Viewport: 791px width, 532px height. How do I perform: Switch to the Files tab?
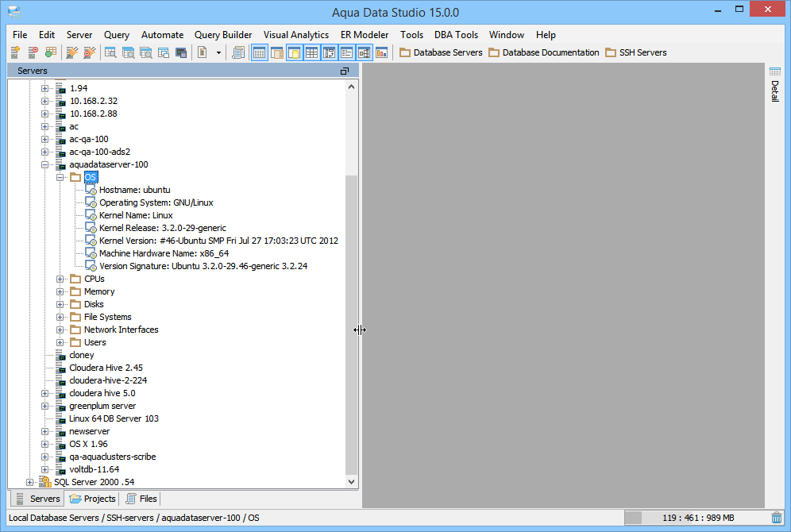[x=141, y=499]
